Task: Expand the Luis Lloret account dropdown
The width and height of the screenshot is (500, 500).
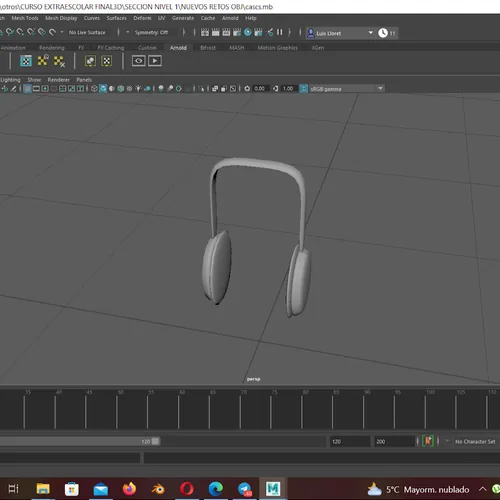Action: (x=370, y=33)
